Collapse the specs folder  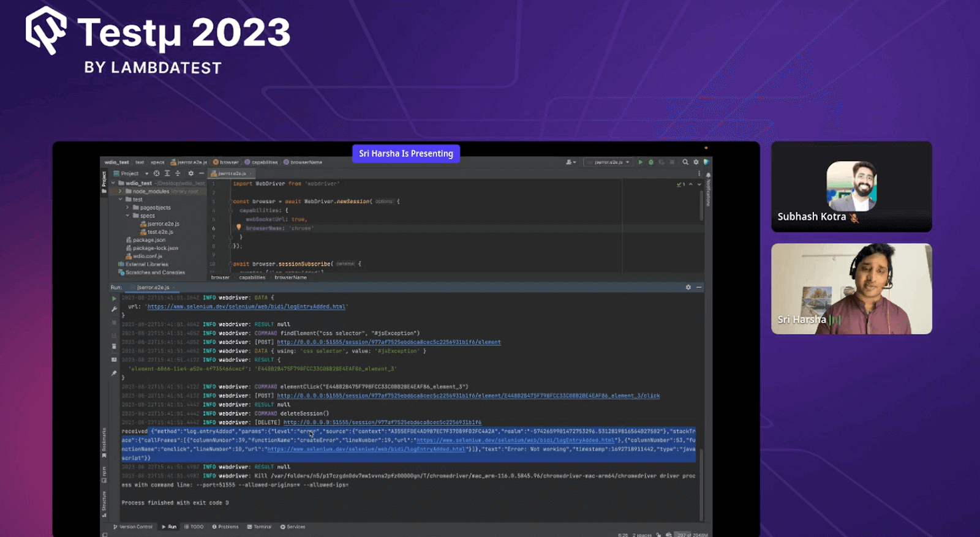pos(128,216)
